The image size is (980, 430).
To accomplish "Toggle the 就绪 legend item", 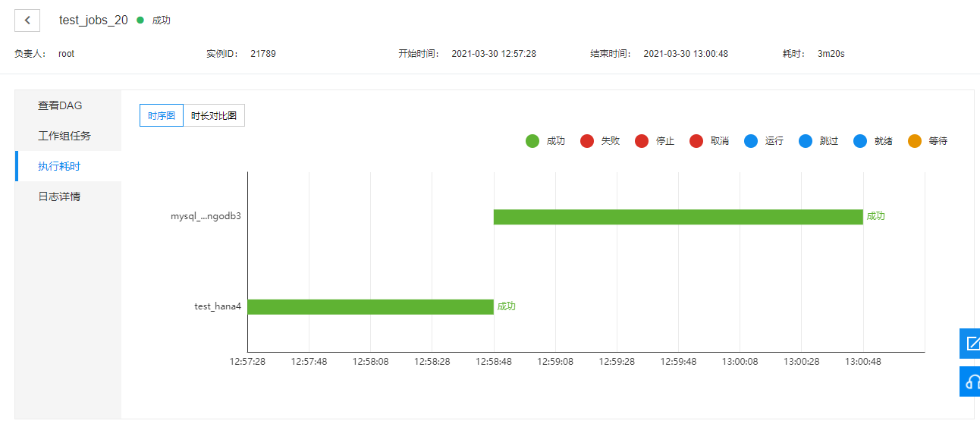I will [x=873, y=141].
